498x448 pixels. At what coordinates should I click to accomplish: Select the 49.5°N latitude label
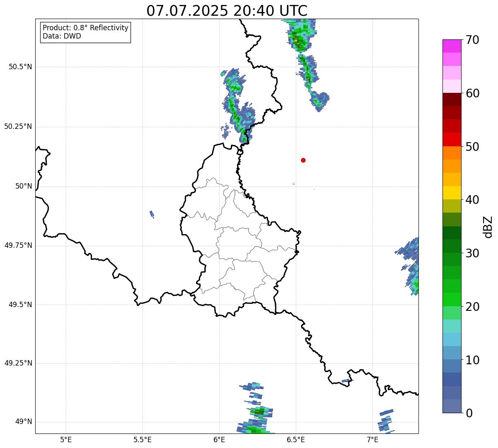click(20, 305)
